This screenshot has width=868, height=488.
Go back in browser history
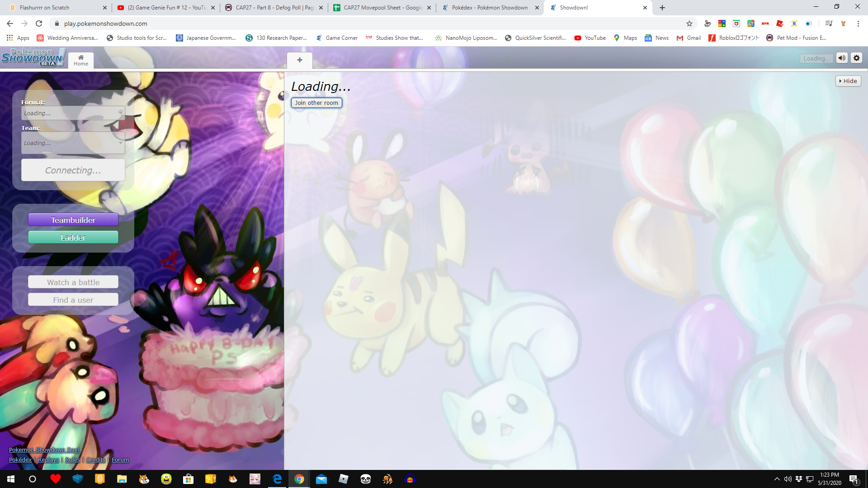pos(10,23)
